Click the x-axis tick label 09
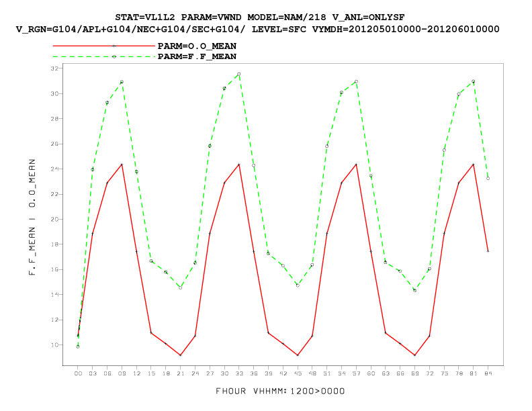Viewport: 532px width, 411px height. [122, 373]
